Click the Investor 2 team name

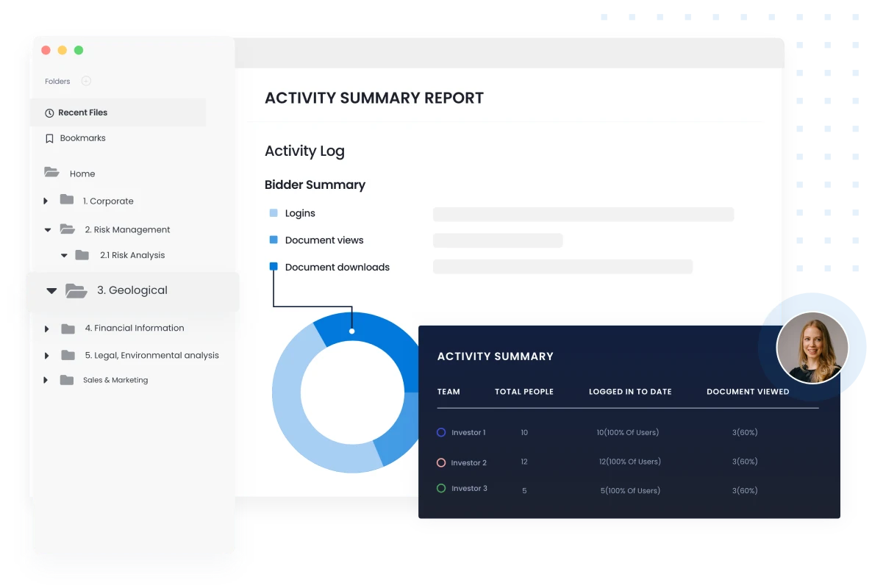(468, 462)
